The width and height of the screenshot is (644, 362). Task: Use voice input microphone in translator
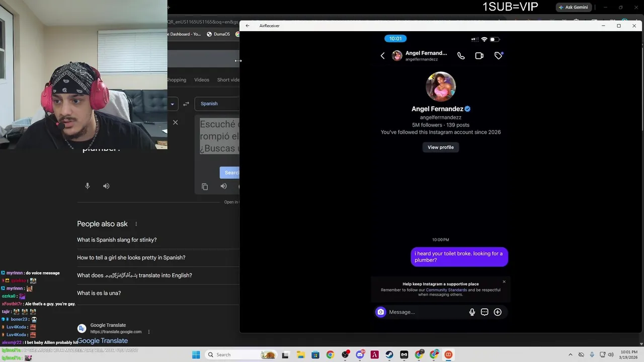click(88, 186)
